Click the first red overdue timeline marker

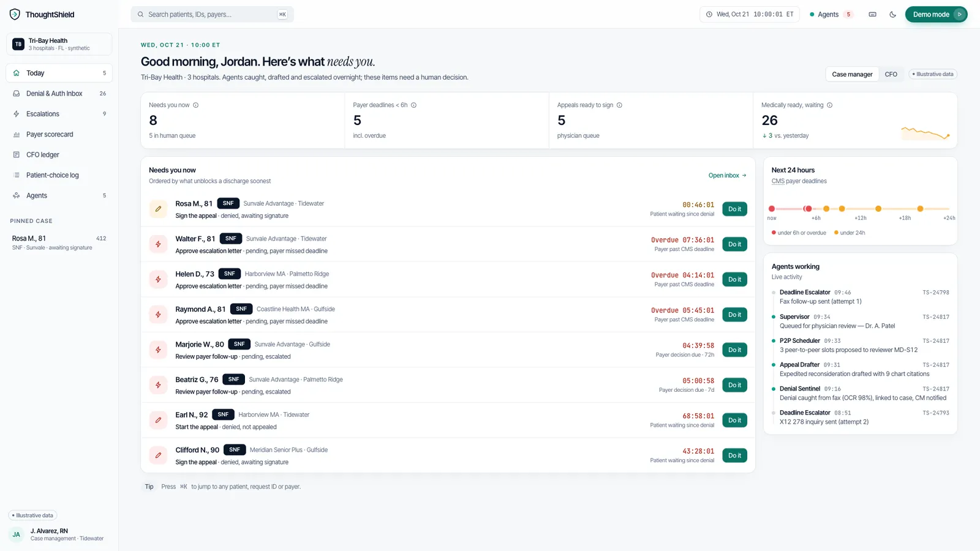772,209
